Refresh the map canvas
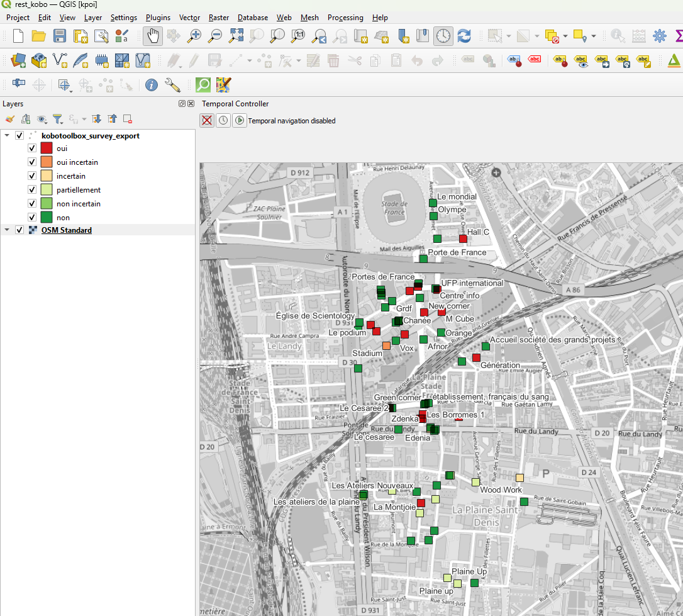 (464, 36)
